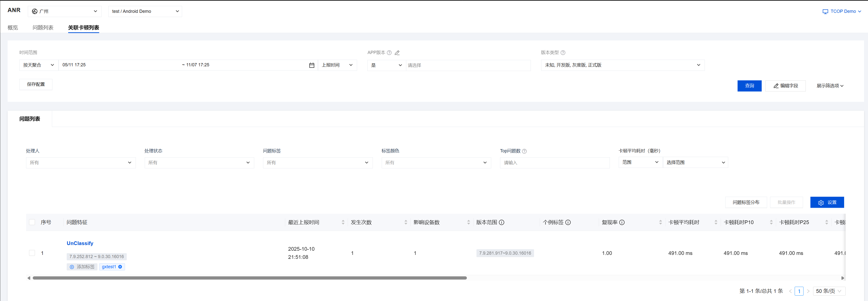Screen dimensions: 868x301
Task: Sort by 发生次数 using its sort arrows
Action: coord(406,222)
